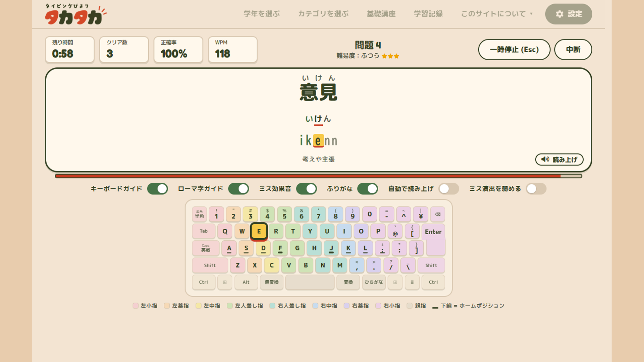The image size is (644, 362).
Task: Click 一時停止 (Esc) button
Action: (514, 50)
